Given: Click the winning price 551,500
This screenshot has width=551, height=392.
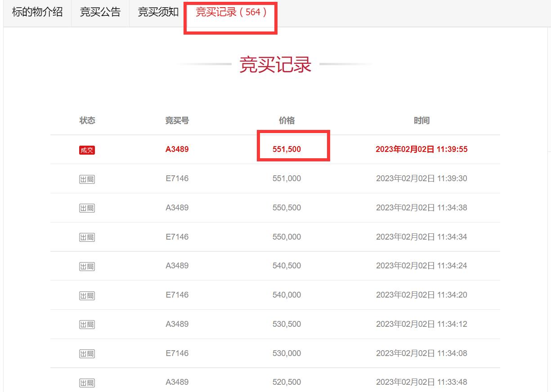Looking at the screenshot, I should point(287,149).
